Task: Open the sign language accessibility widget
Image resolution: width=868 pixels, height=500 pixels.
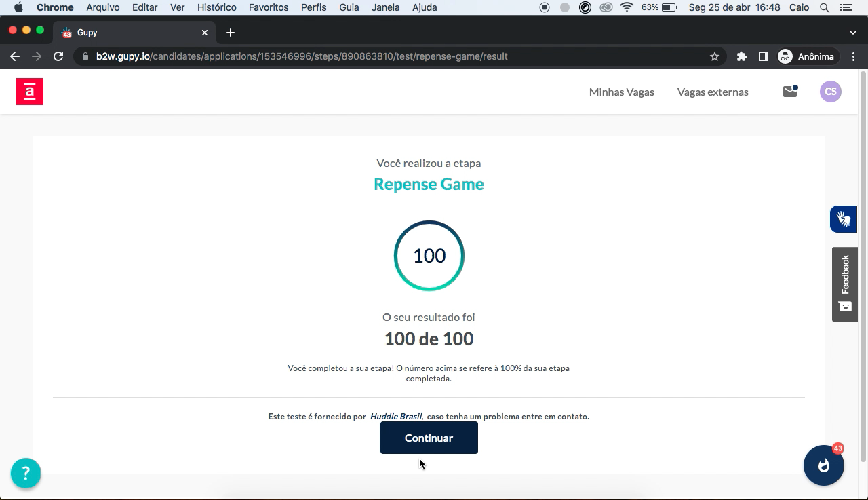Action: pyautogui.click(x=844, y=219)
